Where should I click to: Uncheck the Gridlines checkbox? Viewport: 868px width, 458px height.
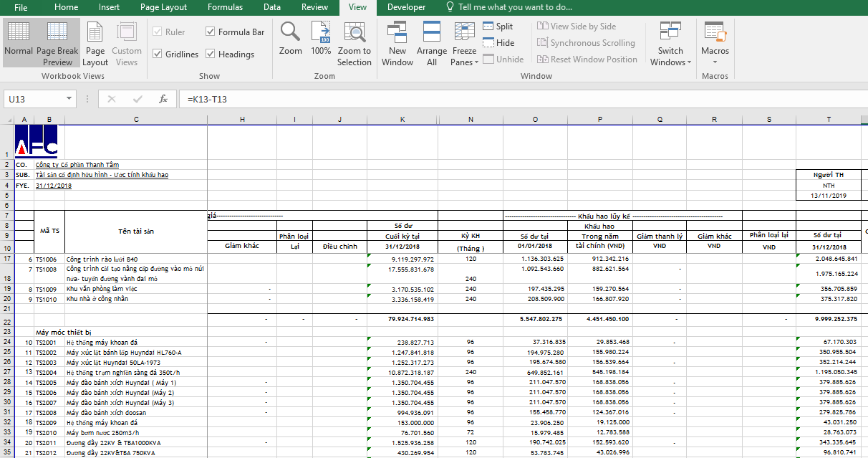coord(158,54)
